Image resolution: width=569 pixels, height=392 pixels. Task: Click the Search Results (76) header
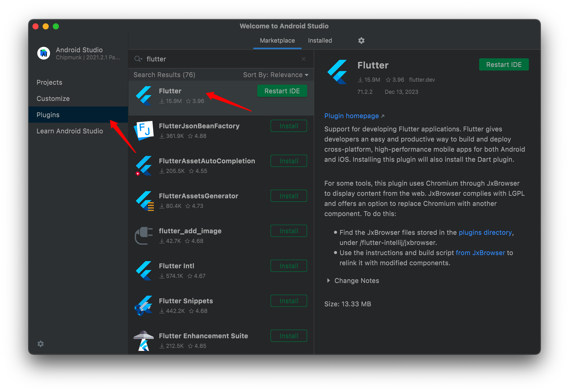tap(164, 75)
